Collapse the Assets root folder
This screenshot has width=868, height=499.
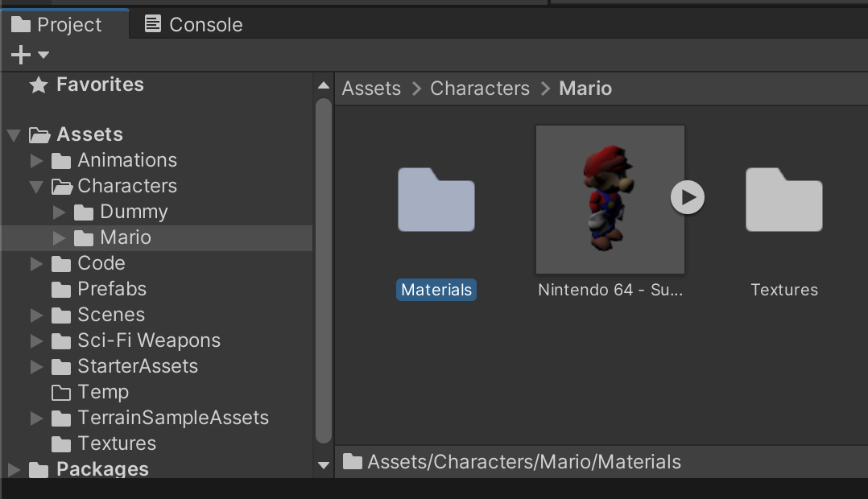pos(14,135)
